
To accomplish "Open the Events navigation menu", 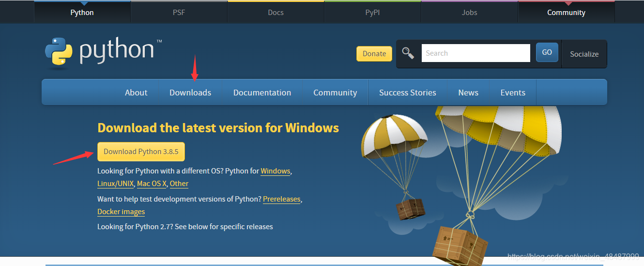I will [x=513, y=93].
